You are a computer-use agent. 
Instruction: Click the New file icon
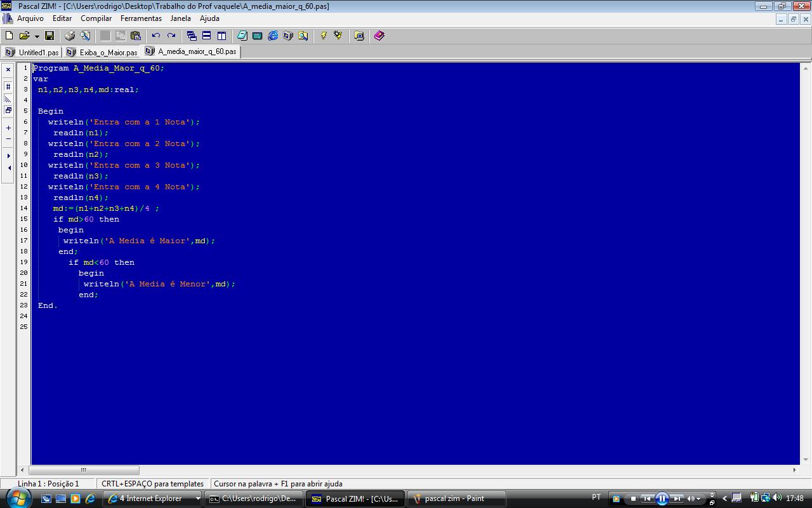coord(9,36)
